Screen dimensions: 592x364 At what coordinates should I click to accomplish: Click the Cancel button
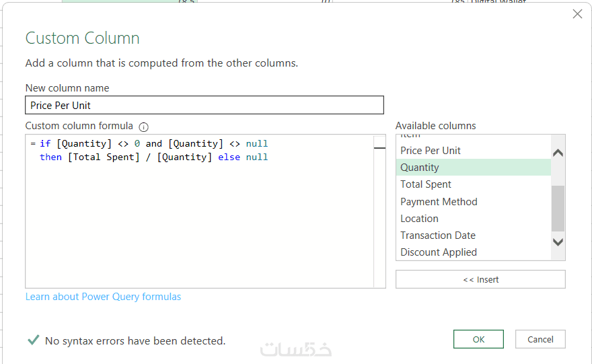(x=540, y=339)
